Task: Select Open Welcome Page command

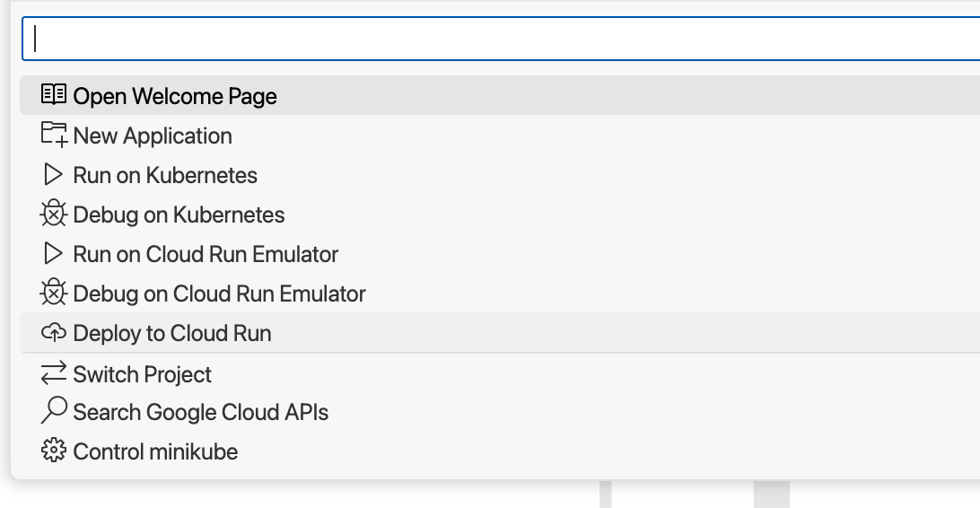Action: click(x=500, y=95)
